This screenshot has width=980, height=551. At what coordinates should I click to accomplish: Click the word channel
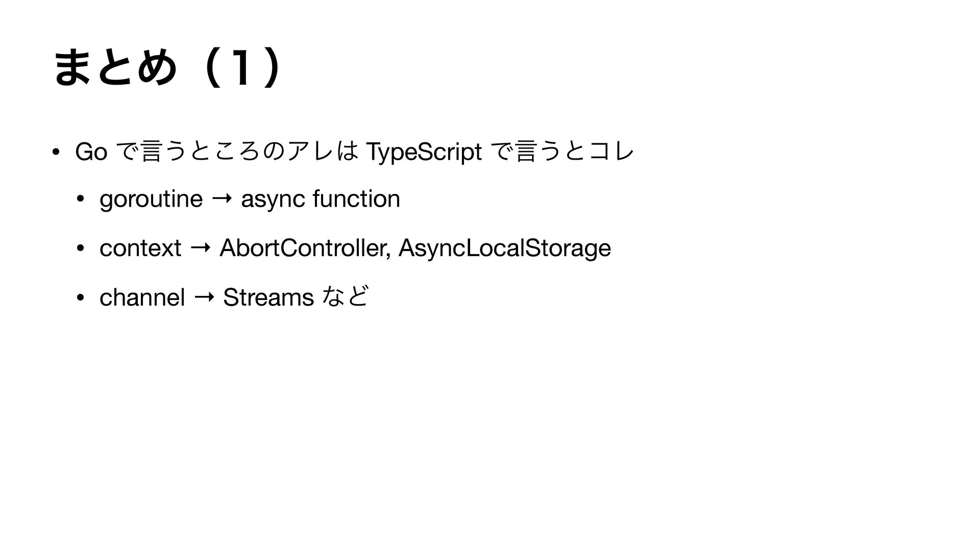pyautogui.click(x=142, y=297)
